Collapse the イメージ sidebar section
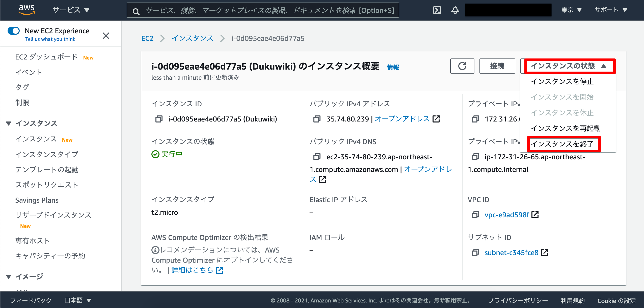Screen dimensions: 644x308 tap(9, 276)
